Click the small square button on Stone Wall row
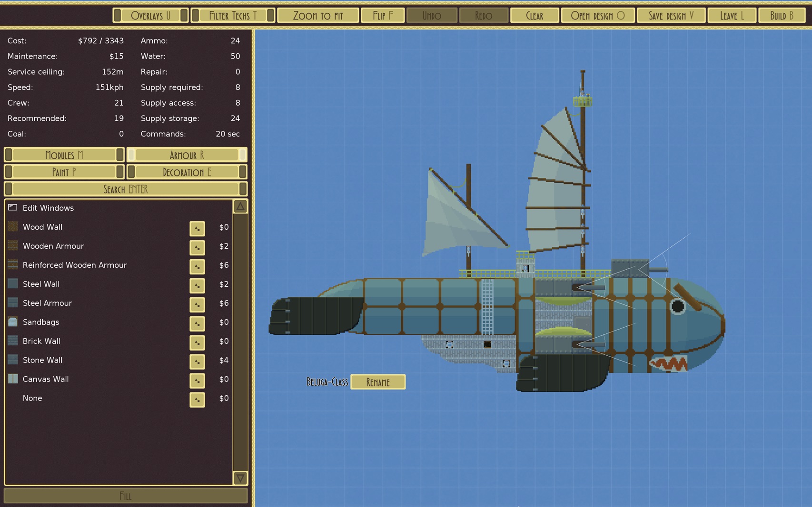Image resolution: width=812 pixels, height=507 pixels. click(197, 361)
